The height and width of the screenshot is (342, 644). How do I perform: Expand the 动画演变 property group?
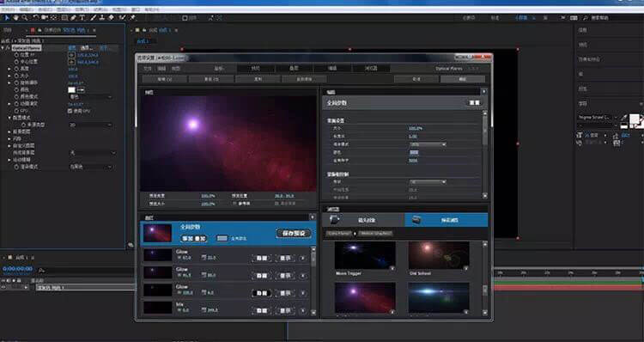pos(9,104)
